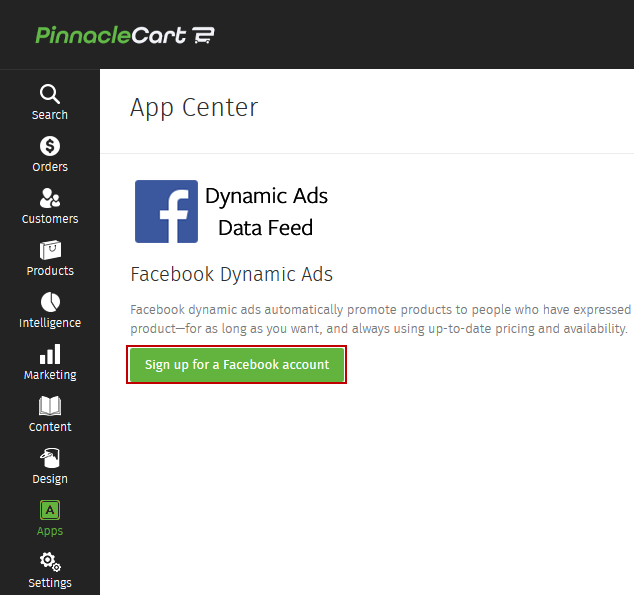Screen dimensions: 634x595
Task: Open the Design section
Action: point(50,466)
